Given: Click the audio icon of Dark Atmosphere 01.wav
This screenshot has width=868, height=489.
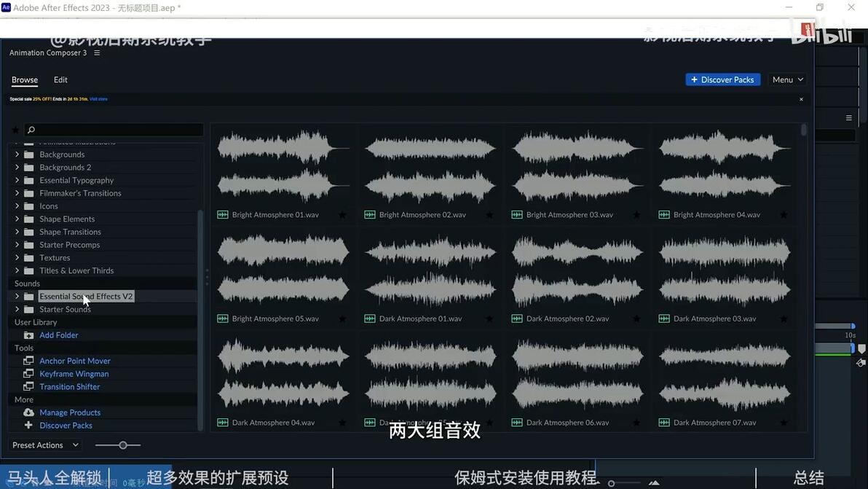Looking at the screenshot, I should (370, 318).
